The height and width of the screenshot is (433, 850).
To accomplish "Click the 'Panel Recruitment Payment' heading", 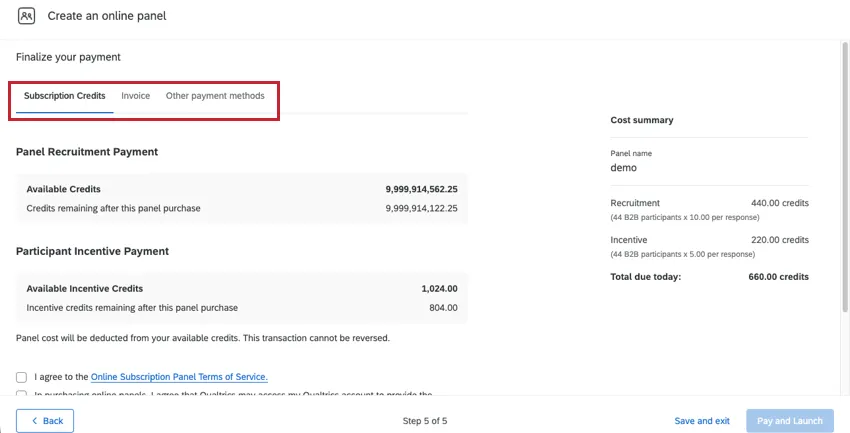I will [87, 152].
